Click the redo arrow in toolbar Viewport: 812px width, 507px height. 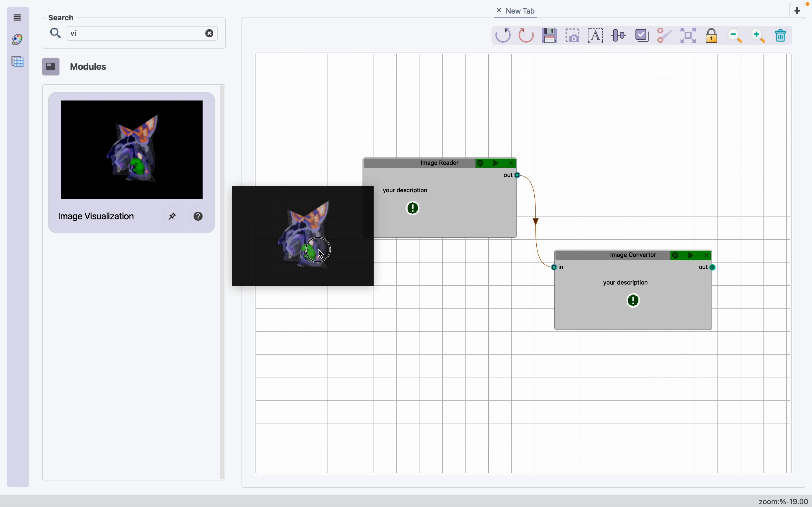coord(526,35)
